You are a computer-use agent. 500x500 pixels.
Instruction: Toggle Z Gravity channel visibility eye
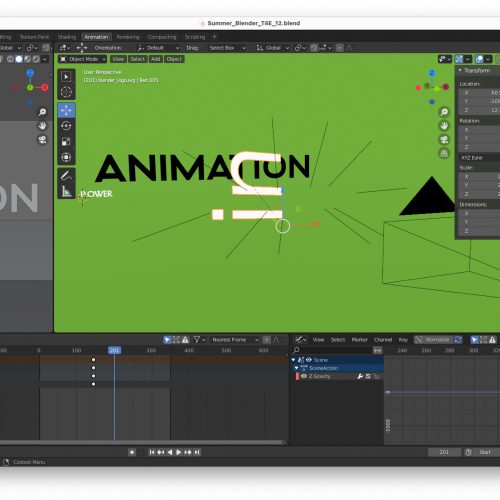(303, 376)
